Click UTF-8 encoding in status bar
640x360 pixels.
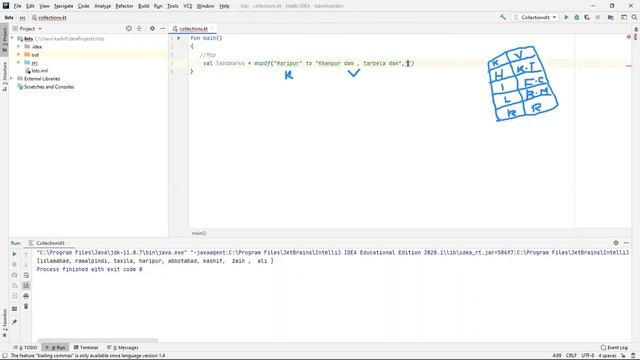588,356
